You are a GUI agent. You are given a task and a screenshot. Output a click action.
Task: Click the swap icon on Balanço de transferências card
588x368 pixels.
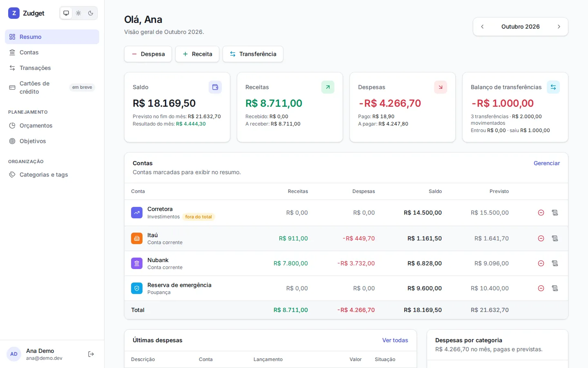[553, 87]
